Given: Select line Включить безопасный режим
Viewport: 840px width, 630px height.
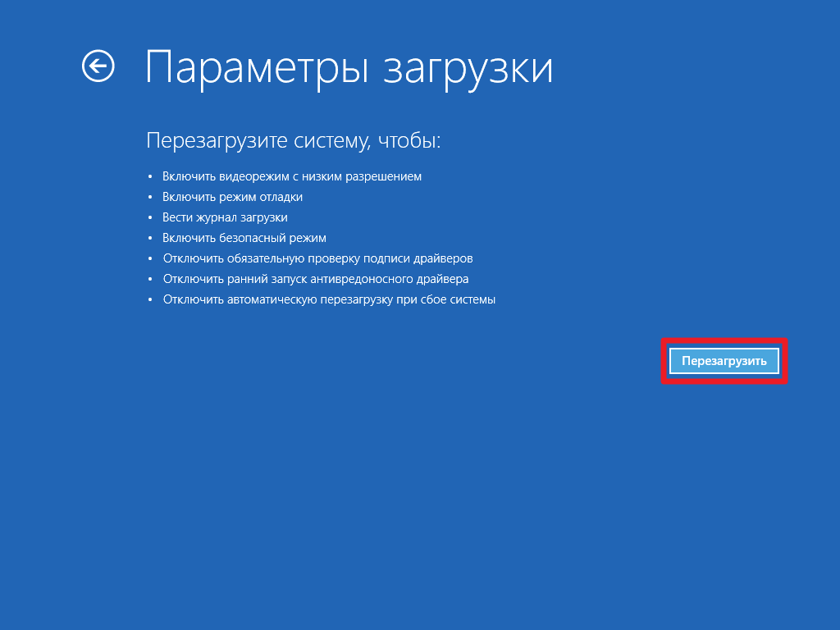Looking at the screenshot, I should point(244,238).
